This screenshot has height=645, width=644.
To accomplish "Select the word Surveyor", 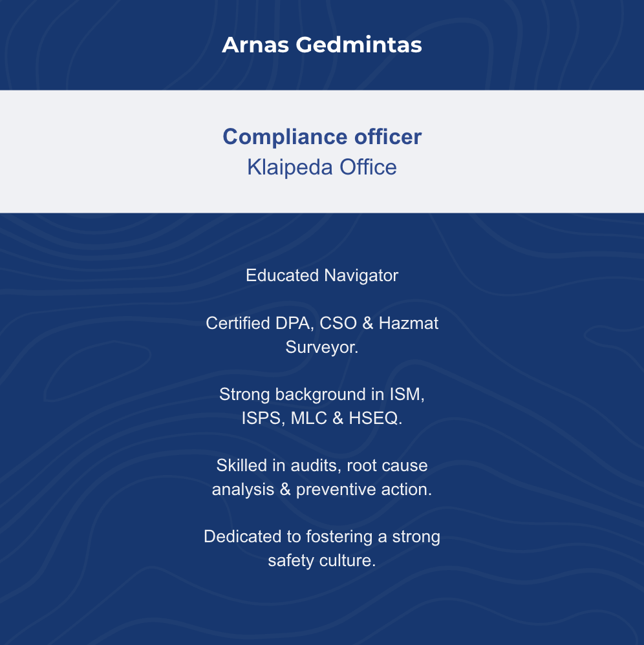I will (x=320, y=347).
